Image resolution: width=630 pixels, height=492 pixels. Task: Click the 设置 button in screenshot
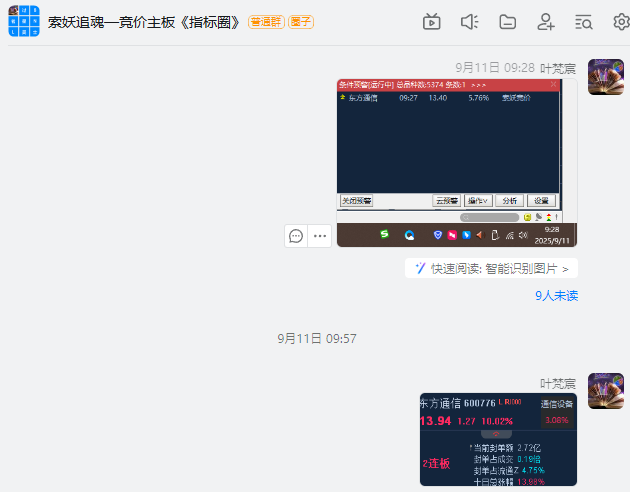tap(541, 200)
